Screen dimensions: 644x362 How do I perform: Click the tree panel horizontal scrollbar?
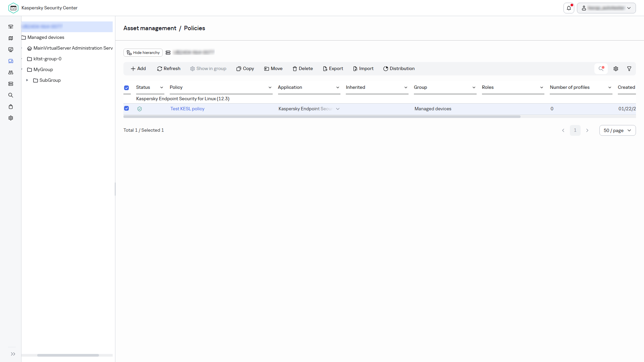(68, 355)
